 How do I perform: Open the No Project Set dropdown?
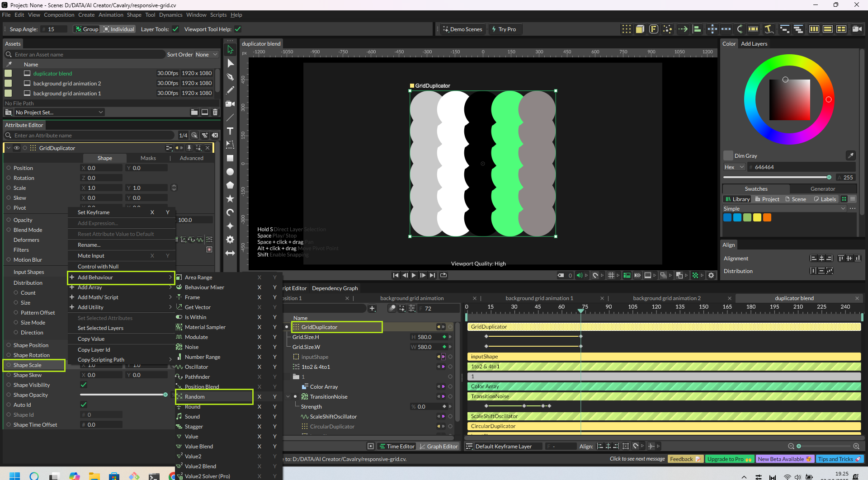pyautogui.click(x=59, y=113)
